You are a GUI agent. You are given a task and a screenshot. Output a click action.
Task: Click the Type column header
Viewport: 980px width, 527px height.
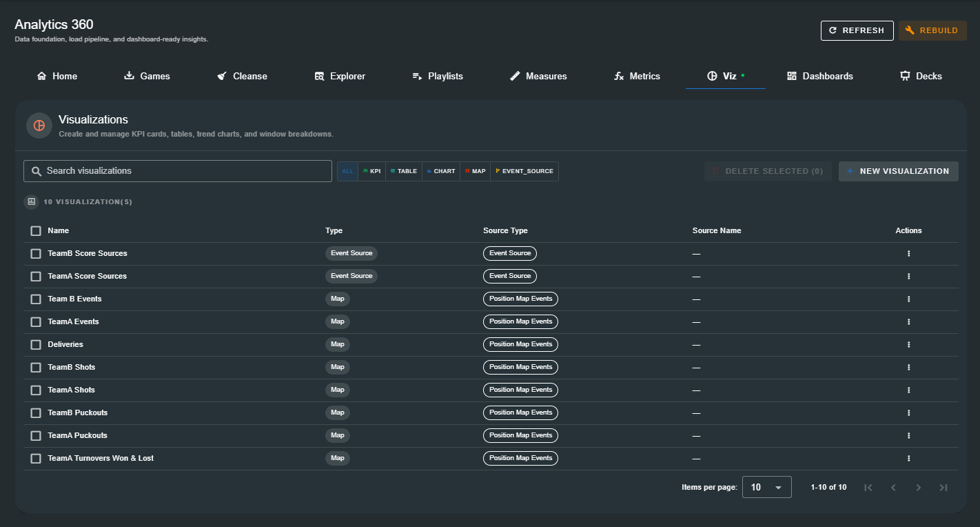334,231
